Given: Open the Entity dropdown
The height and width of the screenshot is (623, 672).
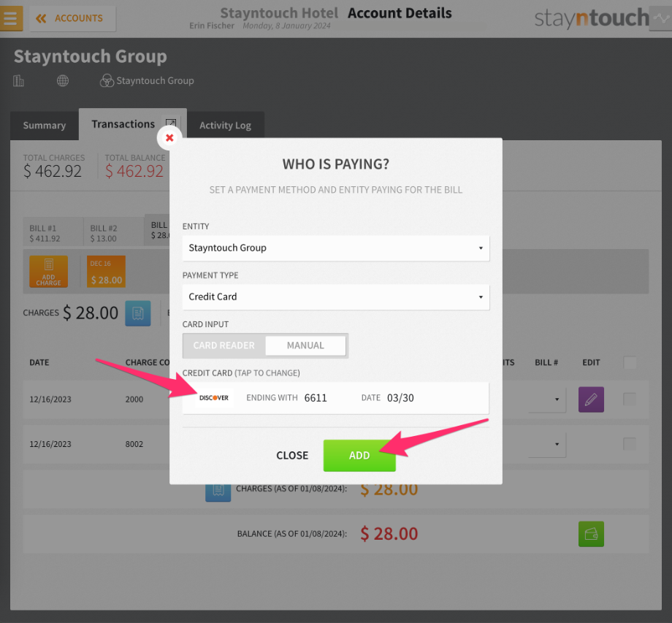Looking at the screenshot, I should click(x=335, y=248).
